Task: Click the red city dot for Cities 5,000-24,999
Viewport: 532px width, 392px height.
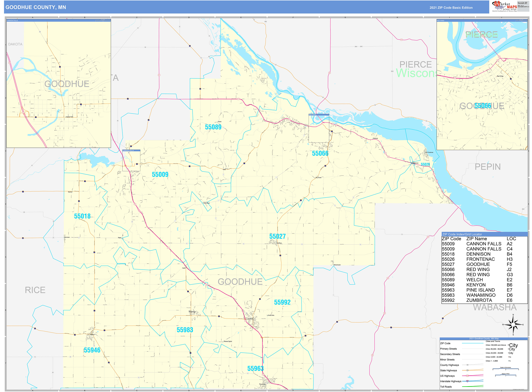Action: tap(508, 357)
